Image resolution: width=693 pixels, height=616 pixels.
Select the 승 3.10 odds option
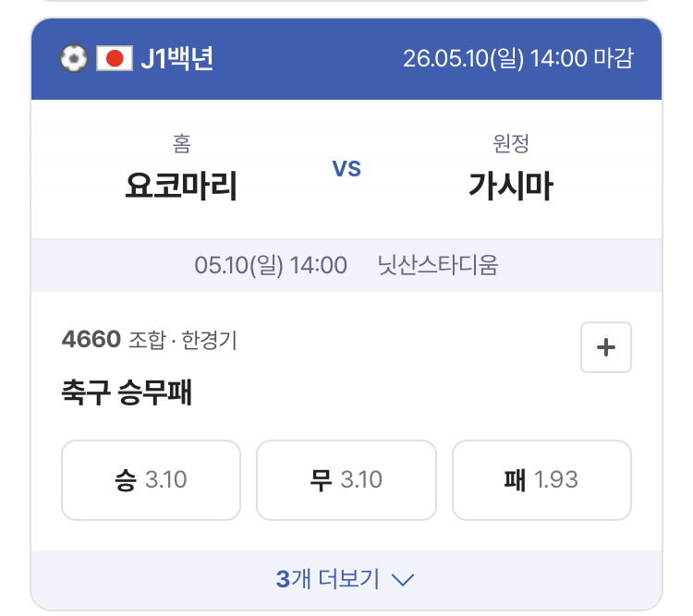click(x=152, y=480)
